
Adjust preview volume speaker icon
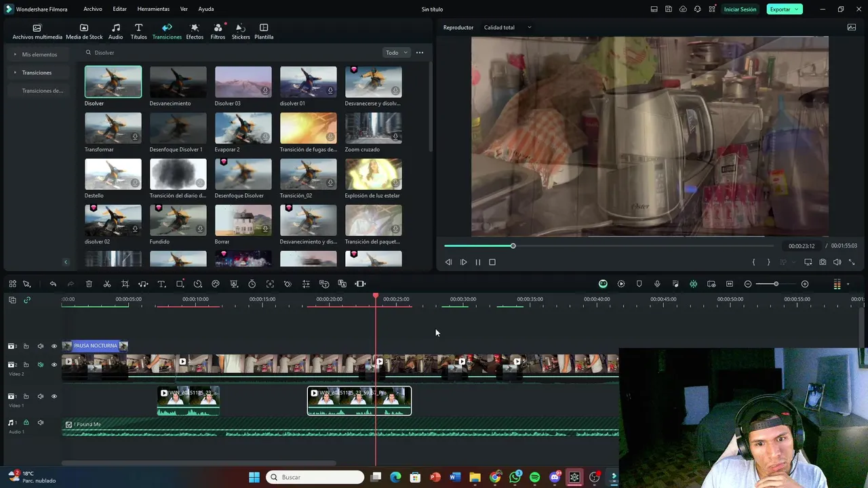point(837,262)
